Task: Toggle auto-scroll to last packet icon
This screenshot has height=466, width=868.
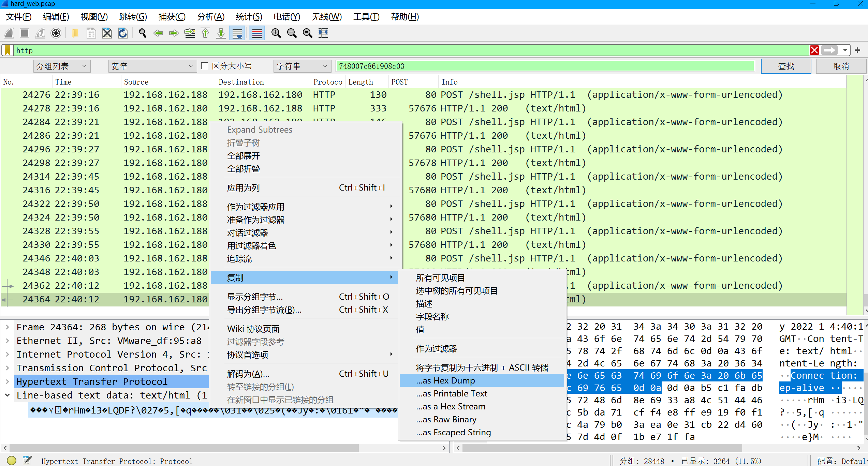Action: pos(237,33)
